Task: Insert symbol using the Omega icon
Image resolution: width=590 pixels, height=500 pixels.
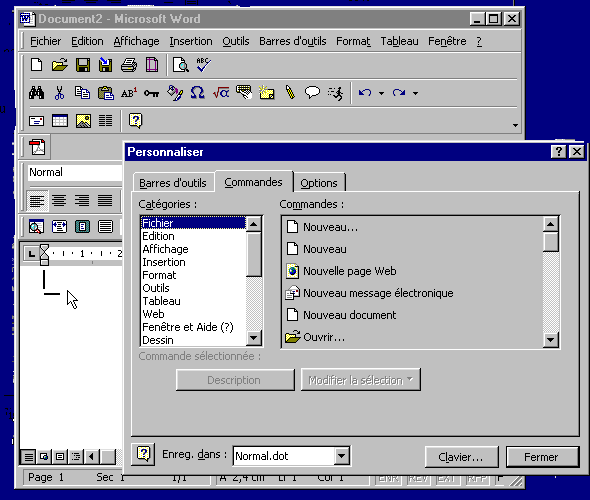Action: tap(197, 93)
